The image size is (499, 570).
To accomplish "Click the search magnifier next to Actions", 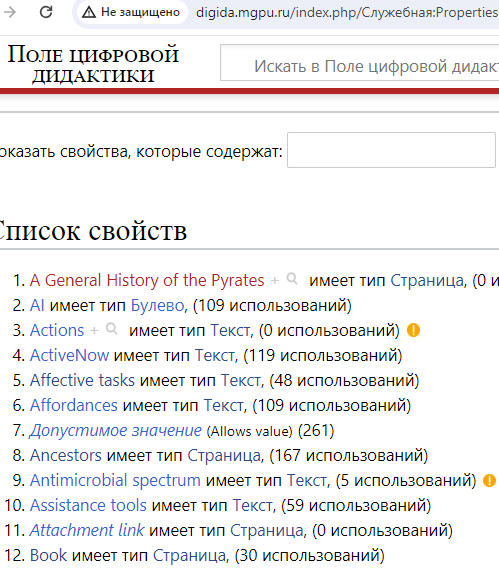I will coord(112,329).
